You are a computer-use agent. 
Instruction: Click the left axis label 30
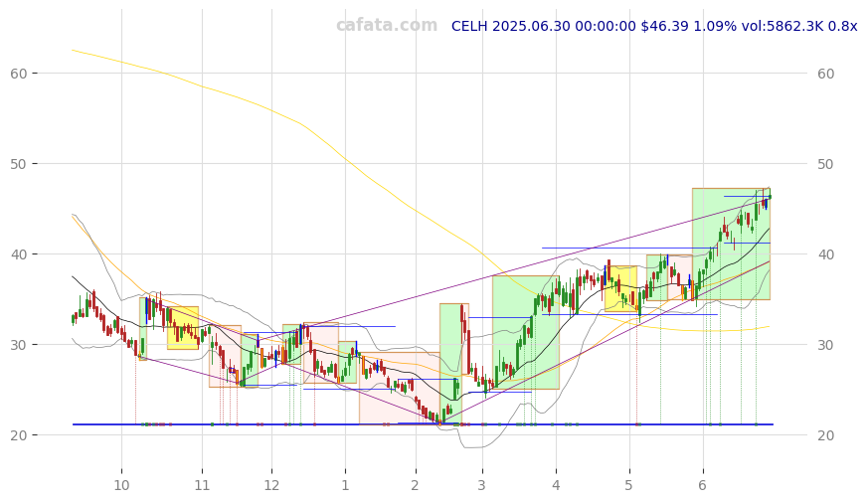pos(18,345)
